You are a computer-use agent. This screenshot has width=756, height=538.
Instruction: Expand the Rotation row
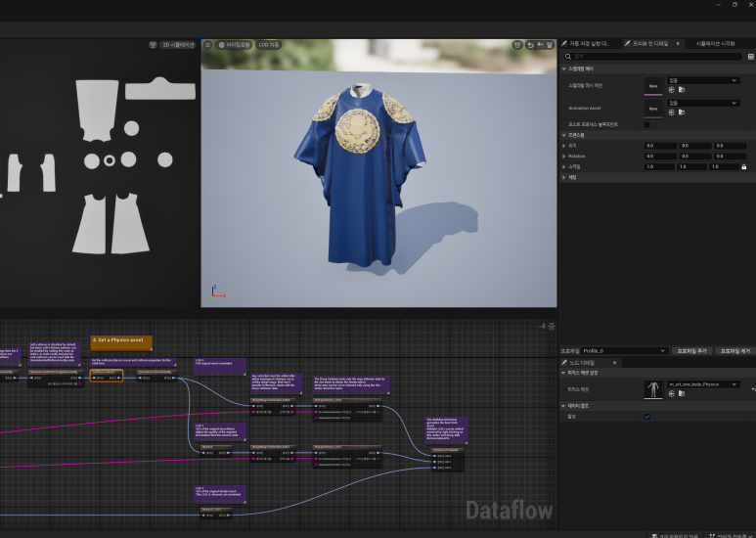(564, 157)
